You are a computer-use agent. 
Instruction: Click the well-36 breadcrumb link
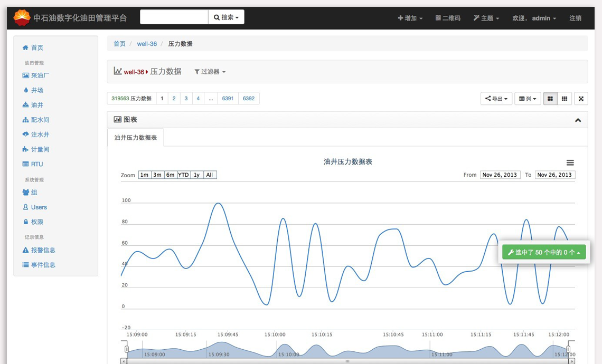pos(147,44)
